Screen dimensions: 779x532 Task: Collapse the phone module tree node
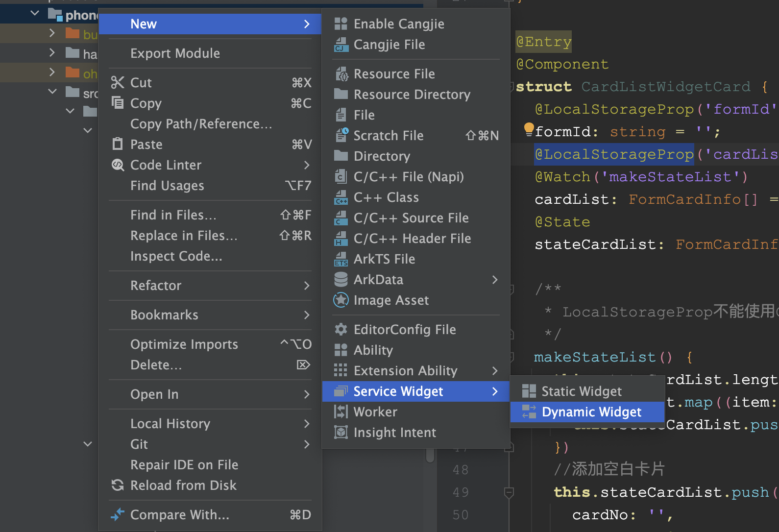point(35,13)
